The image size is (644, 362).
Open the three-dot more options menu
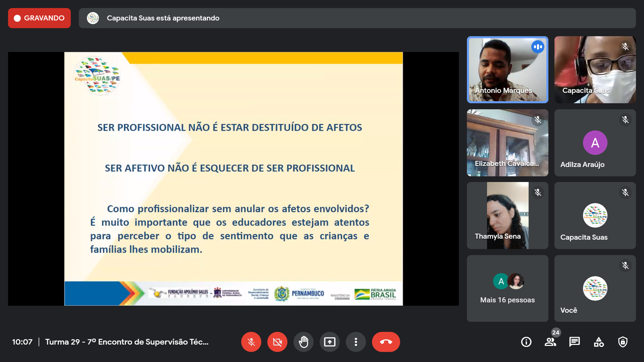356,342
